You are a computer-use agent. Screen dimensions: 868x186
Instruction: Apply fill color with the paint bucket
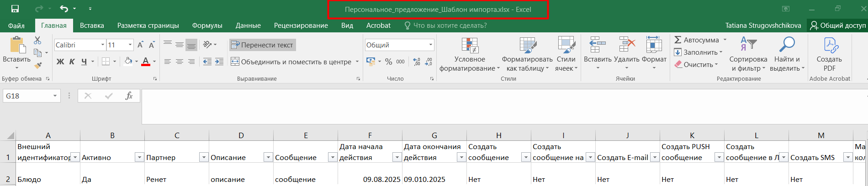point(128,62)
